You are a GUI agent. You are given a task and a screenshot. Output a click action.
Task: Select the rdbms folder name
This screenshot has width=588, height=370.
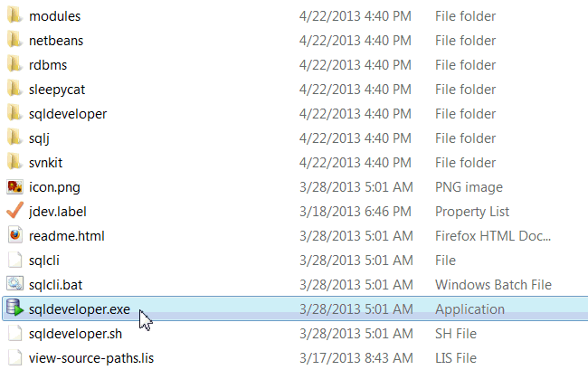48,64
